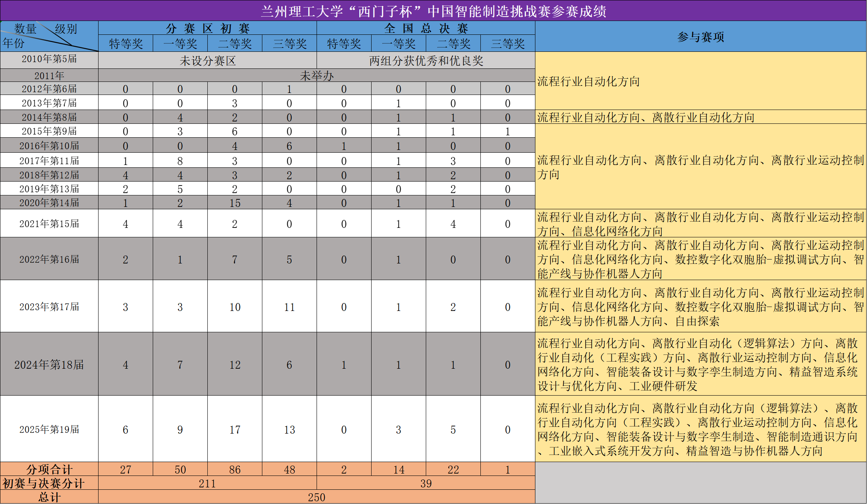Click the 2024年第18届 row label
This screenshot has height=504, width=867.
[x=49, y=364]
